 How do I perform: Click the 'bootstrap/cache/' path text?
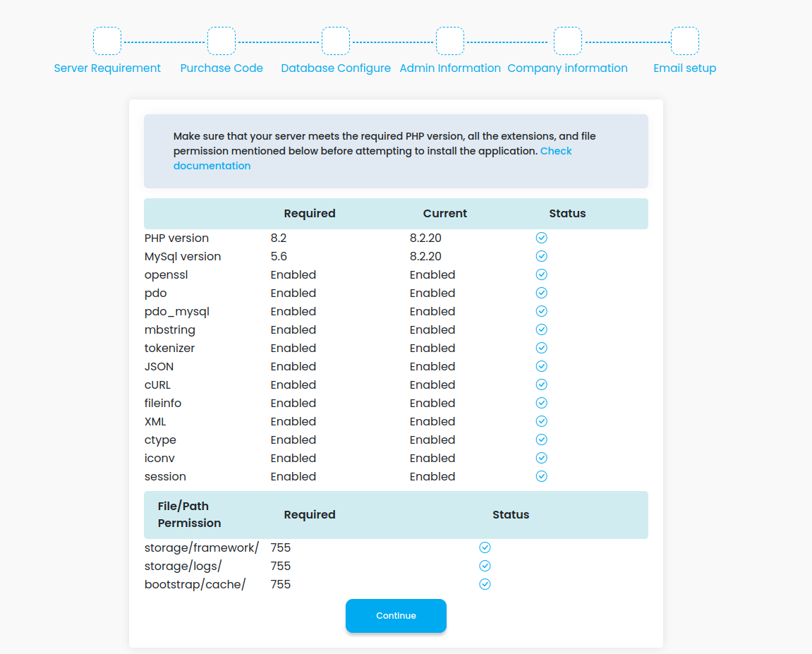click(x=195, y=585)
